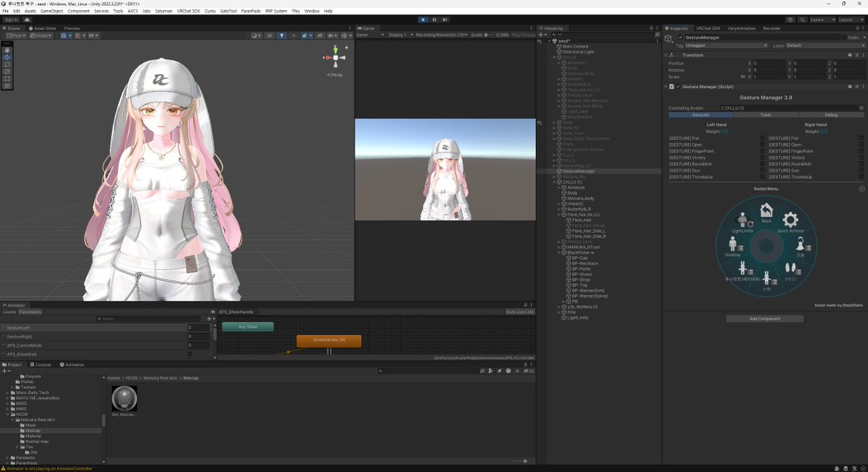Collapse the BlackPulse-w hierarchy item

pos(559,252)
